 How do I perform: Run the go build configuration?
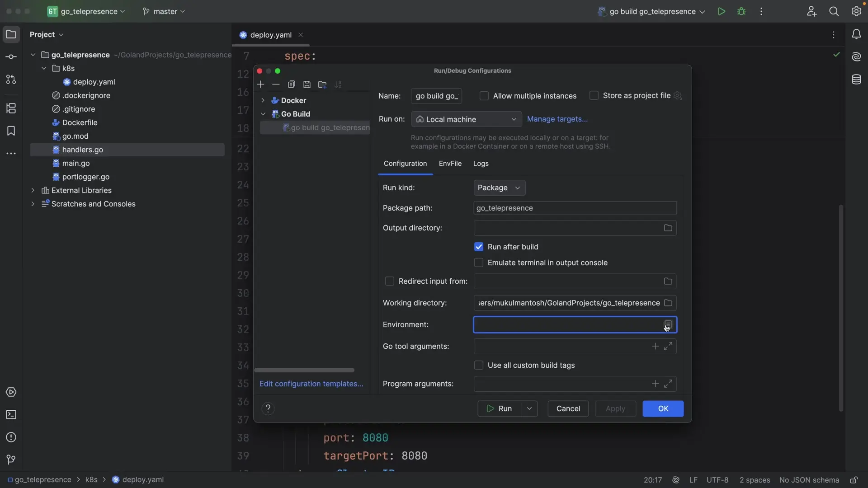click(722, 12)
